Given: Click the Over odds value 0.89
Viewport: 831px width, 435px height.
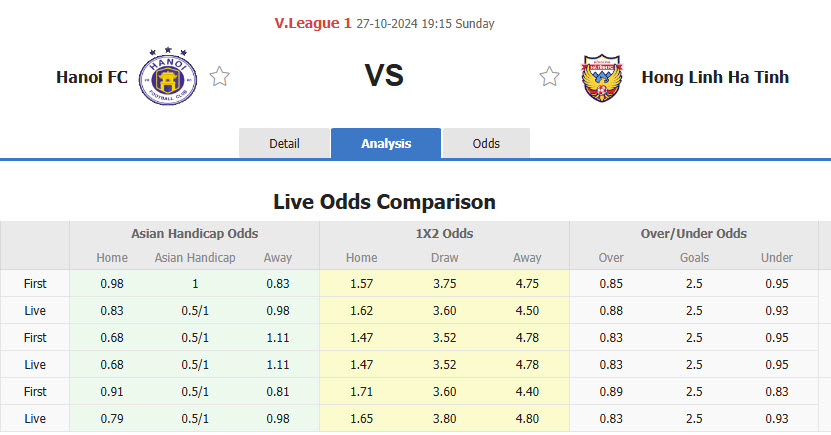Looking at the screenshot, I should pos(611,391).
